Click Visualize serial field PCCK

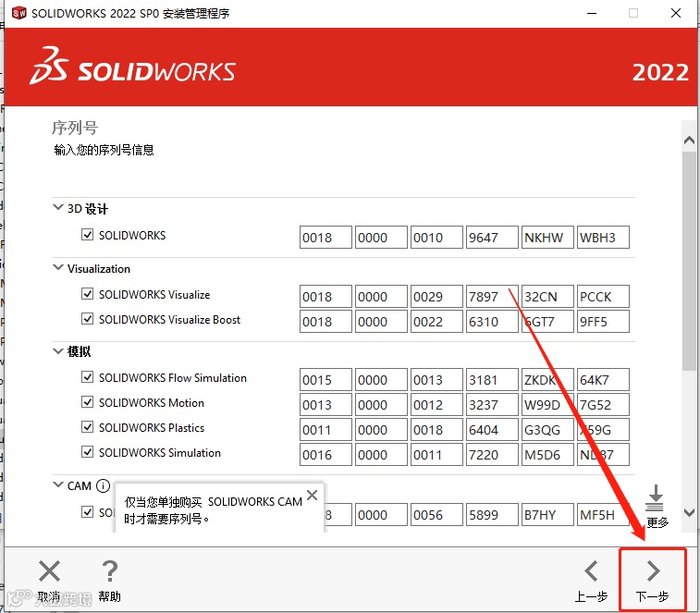click(603, 297)
